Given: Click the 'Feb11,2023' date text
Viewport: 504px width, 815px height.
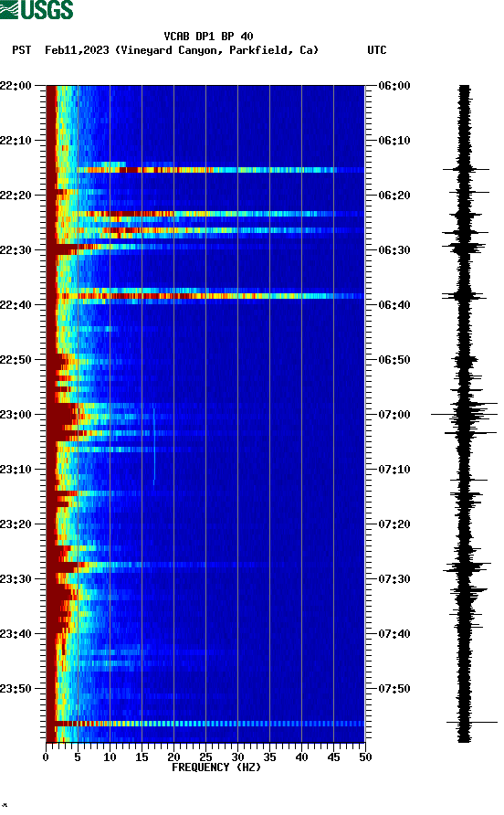Looking at the screenshot, I should [x=77, y=50].
